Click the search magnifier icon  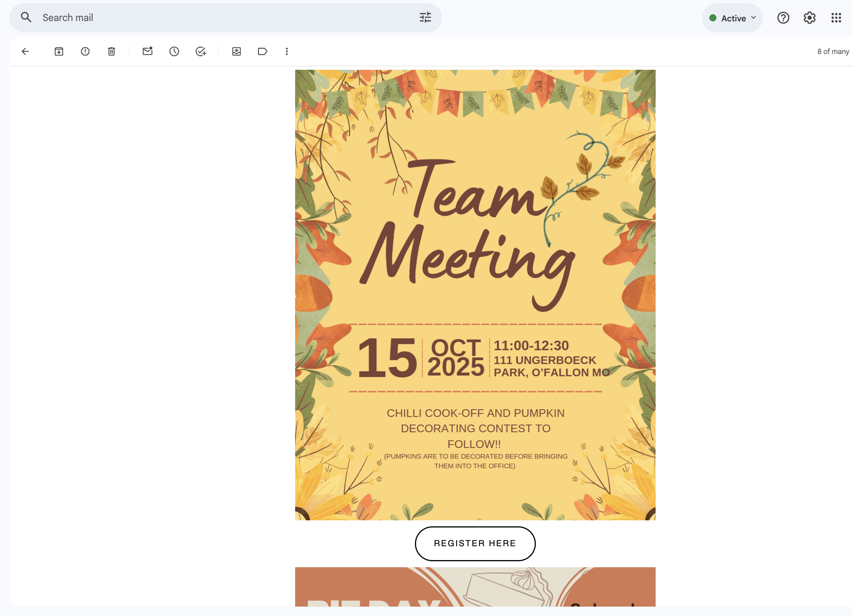click(x=26, y=17)
